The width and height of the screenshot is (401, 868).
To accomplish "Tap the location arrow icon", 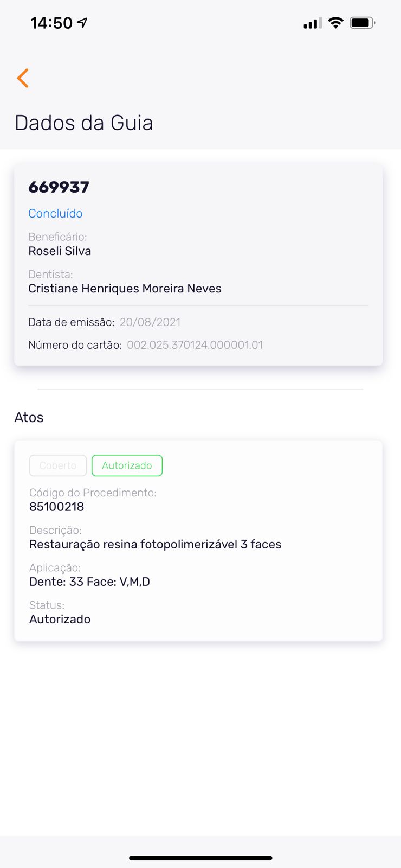I will [82, 23].
